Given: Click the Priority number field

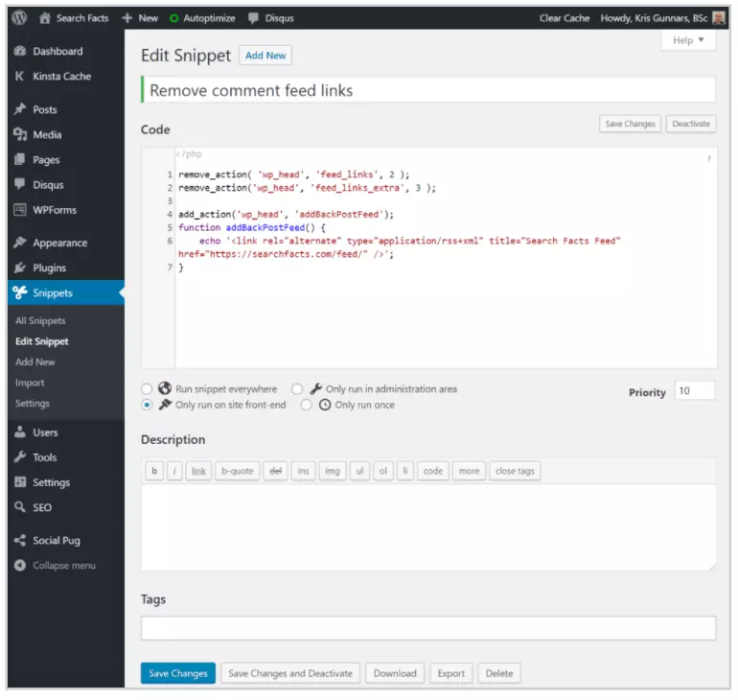Looking at the screenshot, I should (x=694, y=390).
